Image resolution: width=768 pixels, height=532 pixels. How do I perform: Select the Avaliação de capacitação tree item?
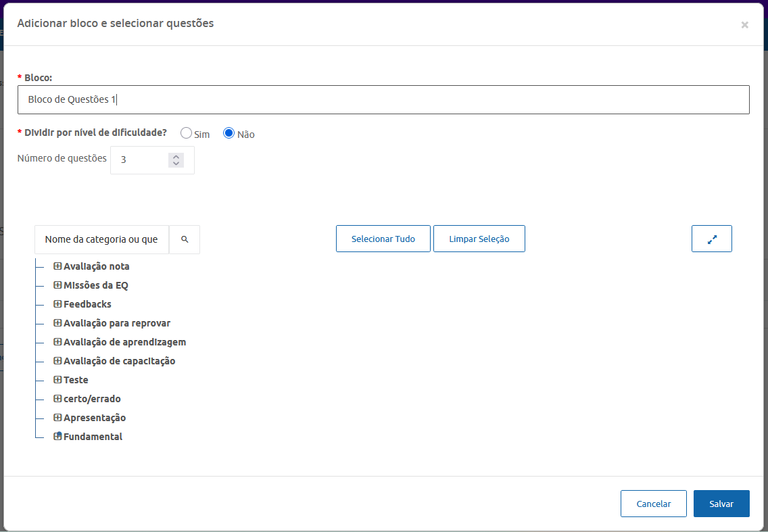[119, 361]
